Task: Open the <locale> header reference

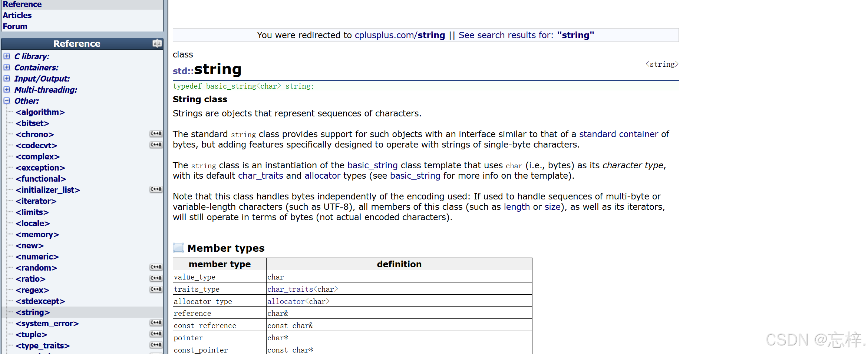Action: pos(33,223)
